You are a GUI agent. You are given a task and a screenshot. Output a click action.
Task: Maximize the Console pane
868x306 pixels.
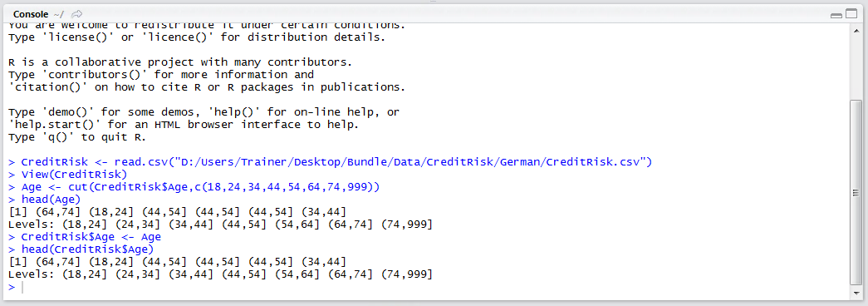(851, 14)
